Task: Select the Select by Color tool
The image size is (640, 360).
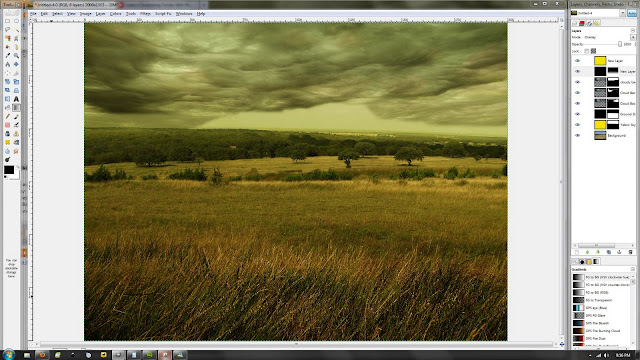Action: 7,38
